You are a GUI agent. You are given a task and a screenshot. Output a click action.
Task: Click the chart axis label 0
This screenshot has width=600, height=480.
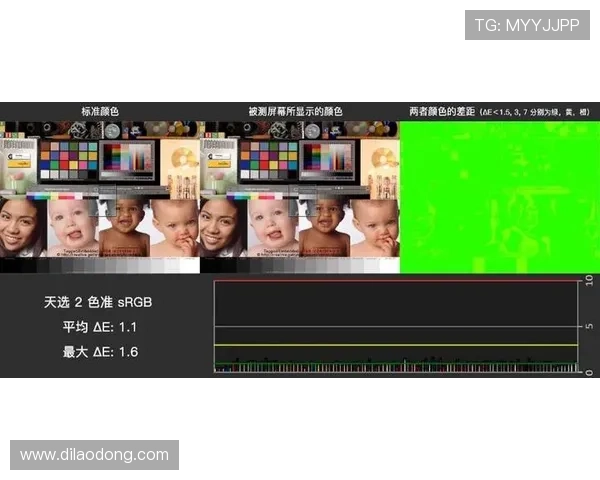(589, 372)
